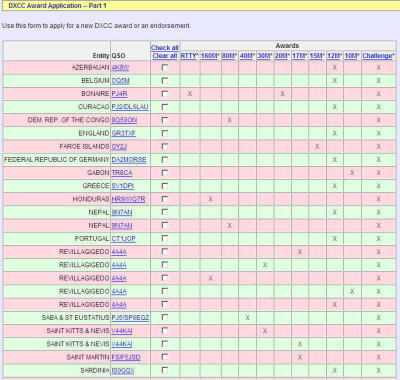Open the PJ2/DL6LAU Curacao QSO link
400x380 pixels.
[x=130, y=107]
